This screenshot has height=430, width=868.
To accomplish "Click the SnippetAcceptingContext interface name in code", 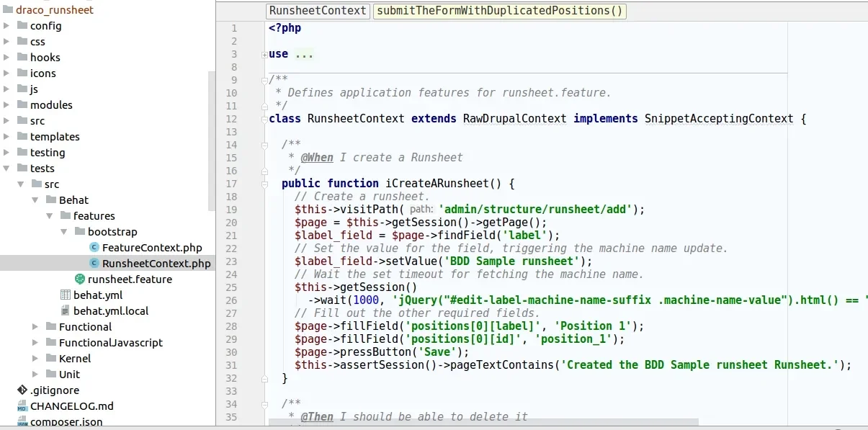I will (719, 118).
